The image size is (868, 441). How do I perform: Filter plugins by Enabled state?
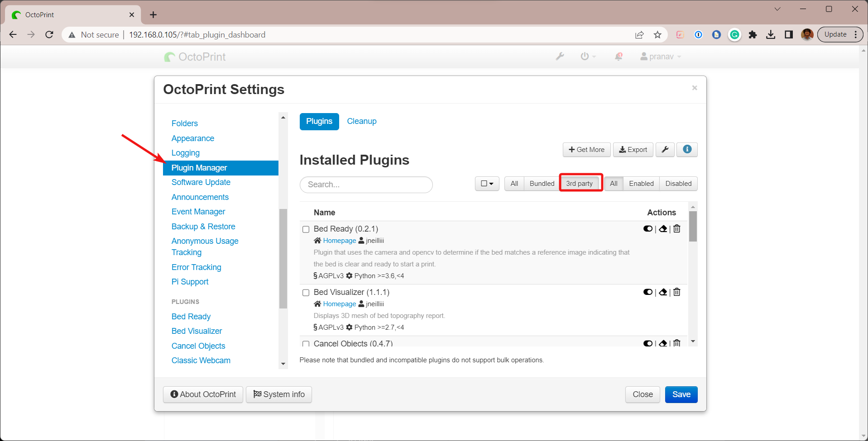[641, 184]
